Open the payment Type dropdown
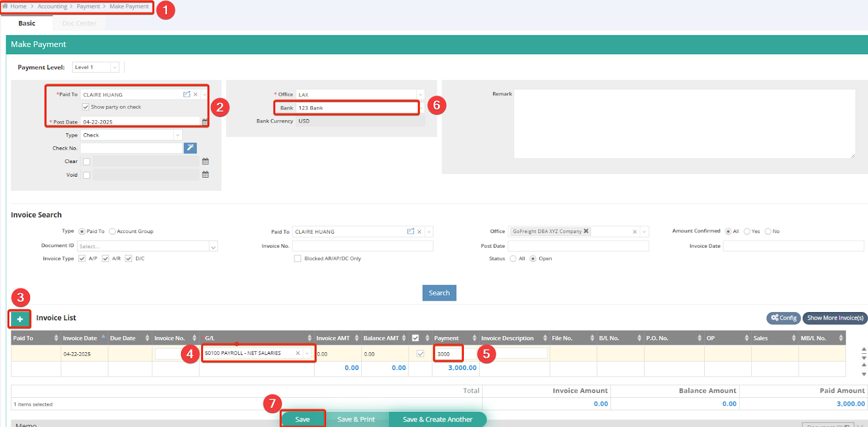Viewport: 868px width, 427px height. click(177, 135)
